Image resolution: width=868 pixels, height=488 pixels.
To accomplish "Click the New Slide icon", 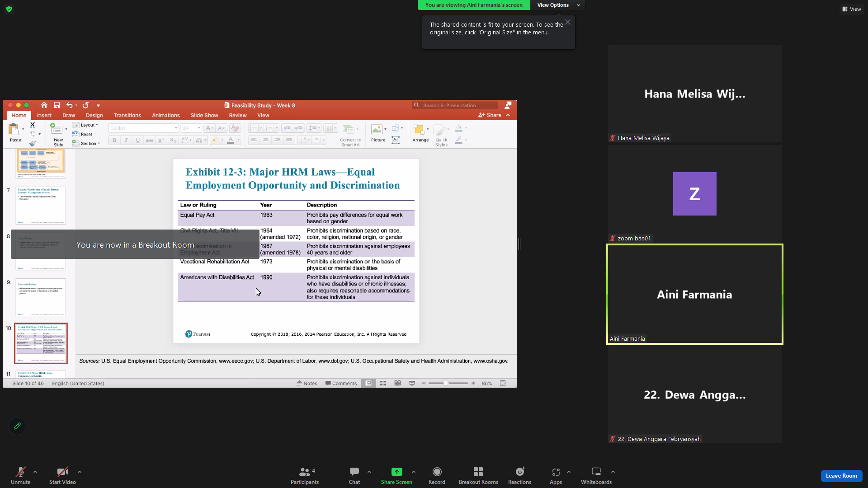I will point(57,129).
